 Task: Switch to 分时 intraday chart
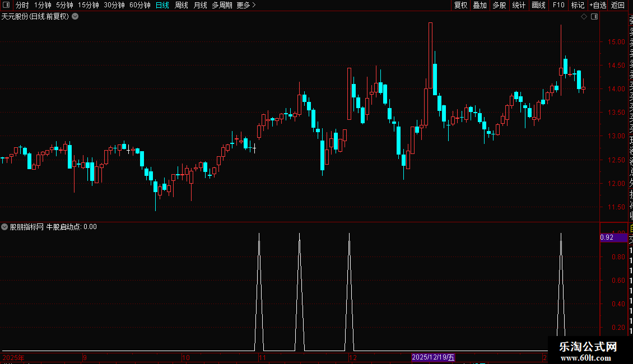point(22,5)
